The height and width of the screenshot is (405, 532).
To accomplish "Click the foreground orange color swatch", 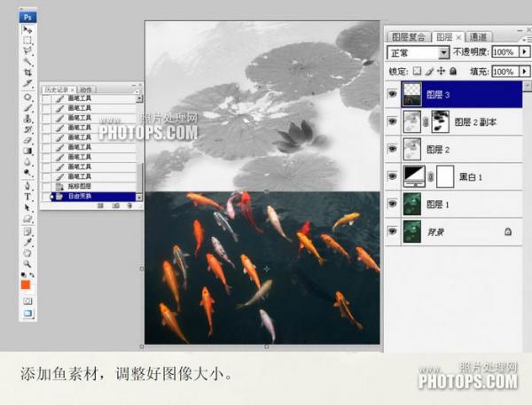I will (26, 285).
